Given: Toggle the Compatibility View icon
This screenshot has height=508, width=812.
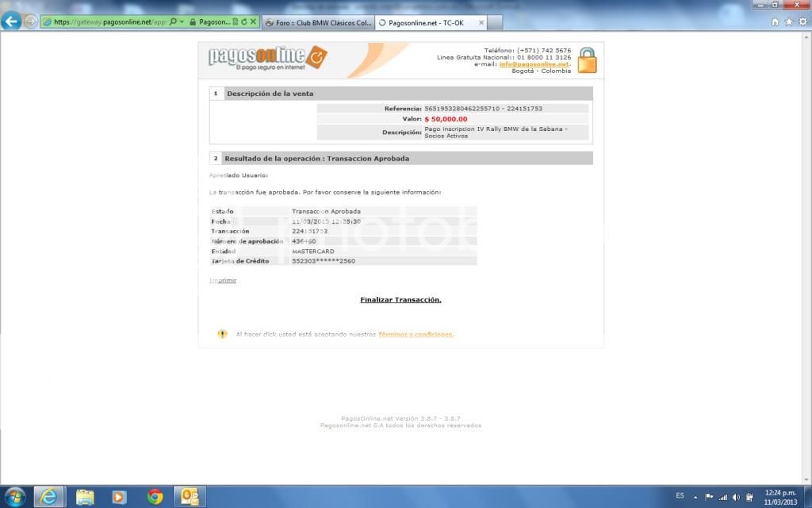Looking at the screenshot, I should coord(235,21).
